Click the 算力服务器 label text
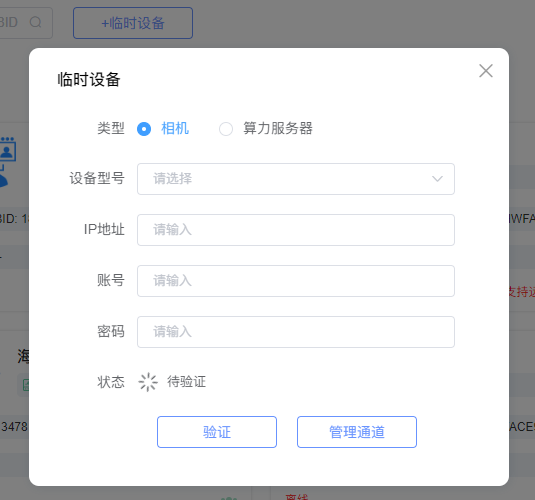This screenshot has height=500, width=535. [x=278, y=129]
